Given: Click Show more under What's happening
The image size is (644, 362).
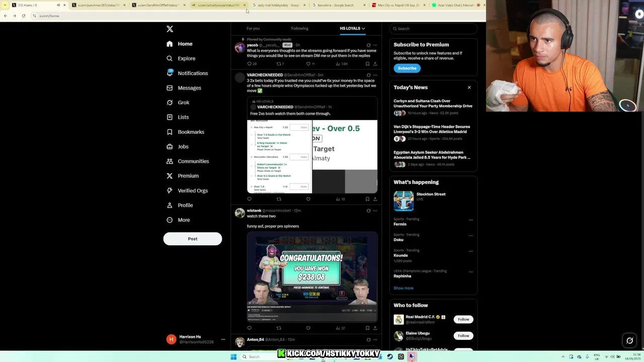Looking at the screenshot, I should click(404, 288).
